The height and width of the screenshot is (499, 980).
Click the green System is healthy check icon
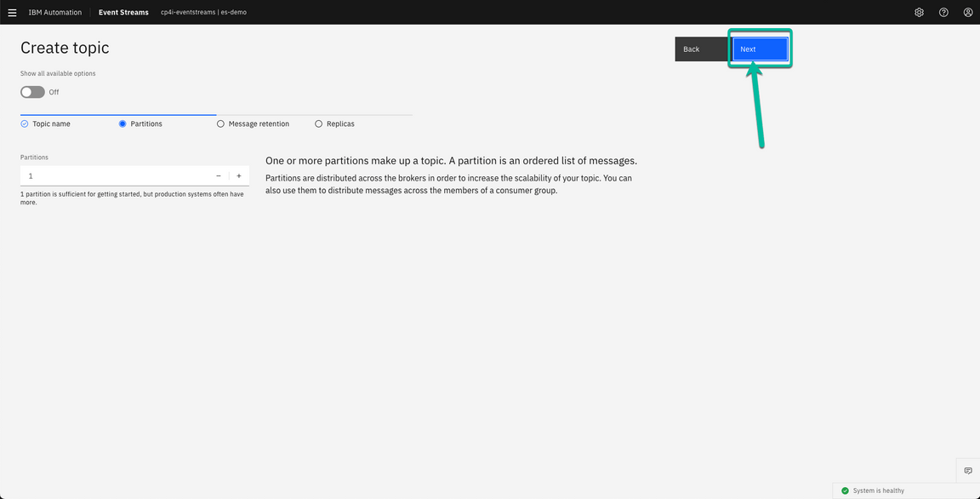(845, 490)
